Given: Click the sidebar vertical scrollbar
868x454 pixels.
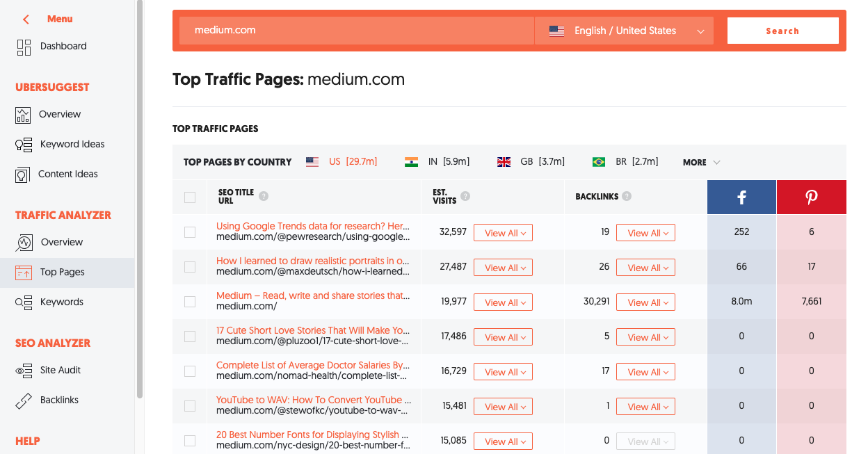Looking at the screenshot, I should coord(140,198).
